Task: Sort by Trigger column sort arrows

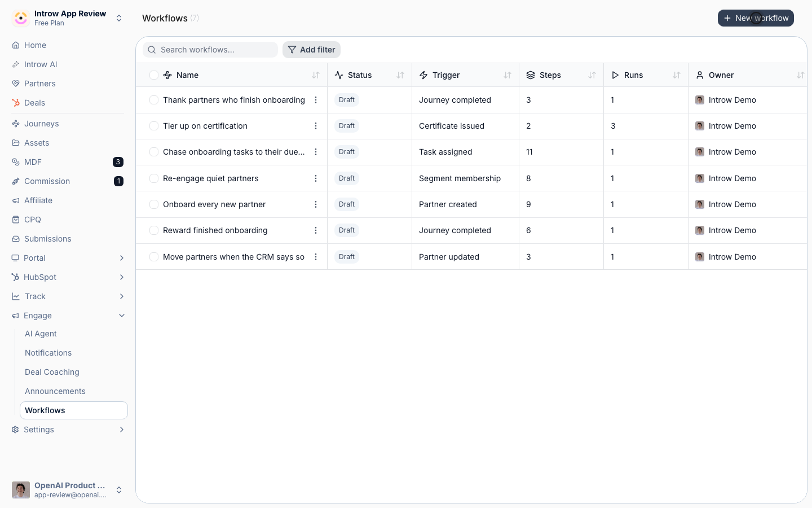Action: click(x=507, y=75)
